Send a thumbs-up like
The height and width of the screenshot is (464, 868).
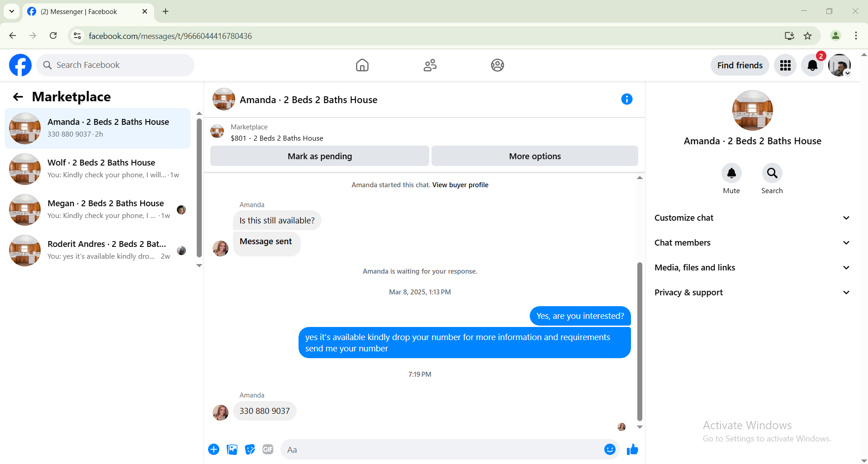click(x=632, y=450)
